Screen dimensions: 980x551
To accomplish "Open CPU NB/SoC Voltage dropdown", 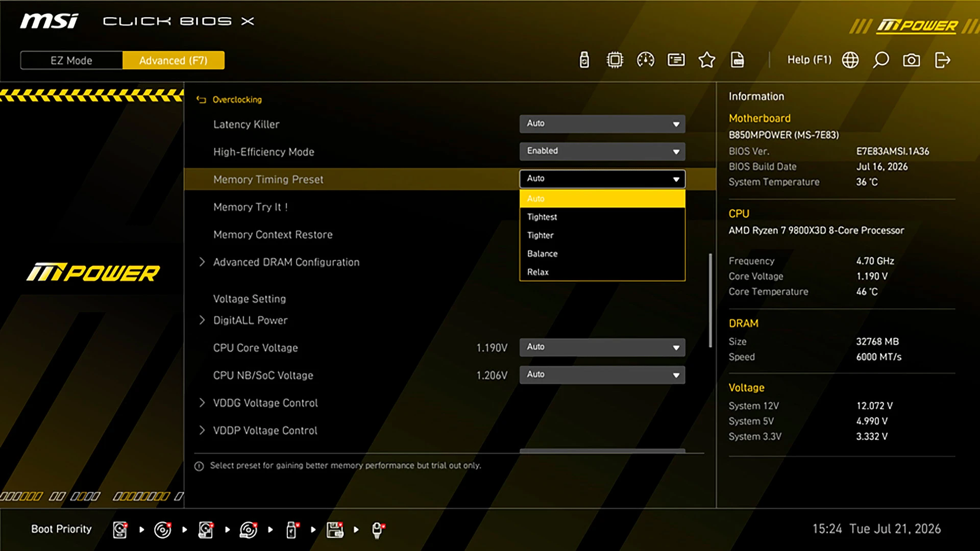I will (x=602, y=374).
